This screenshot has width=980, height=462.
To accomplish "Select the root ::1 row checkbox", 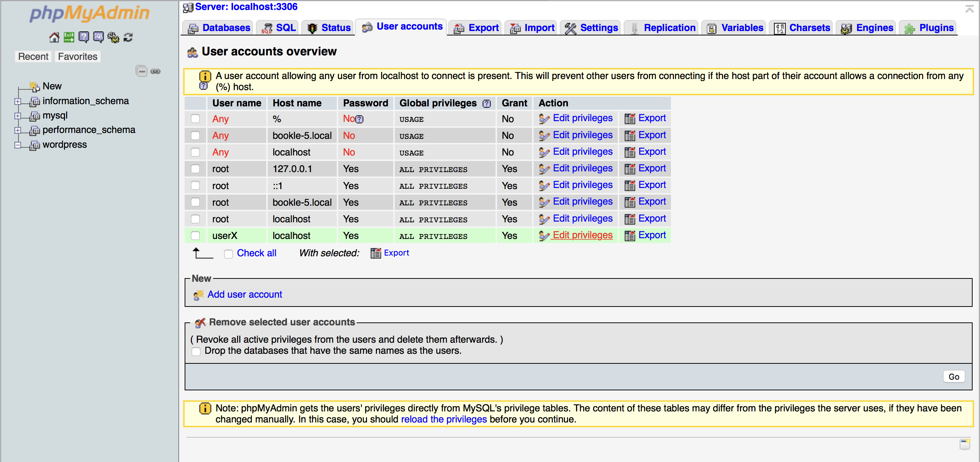I will (x=195, y=186).
